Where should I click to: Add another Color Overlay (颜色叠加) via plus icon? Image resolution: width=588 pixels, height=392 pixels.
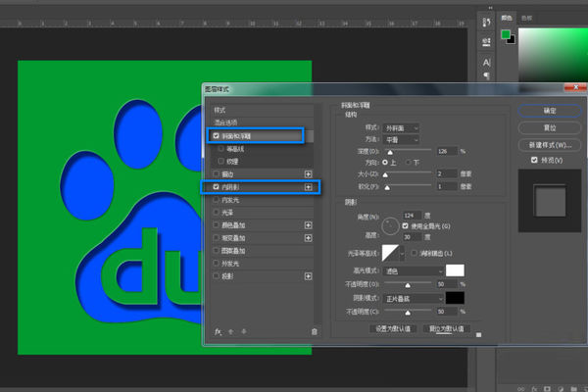pyautogui.click(x=309, y=225)
